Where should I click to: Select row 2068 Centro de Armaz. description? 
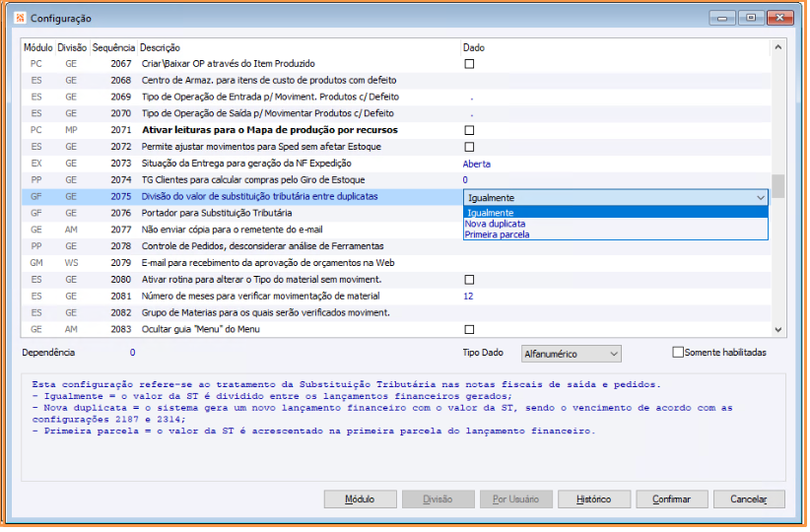270,81
